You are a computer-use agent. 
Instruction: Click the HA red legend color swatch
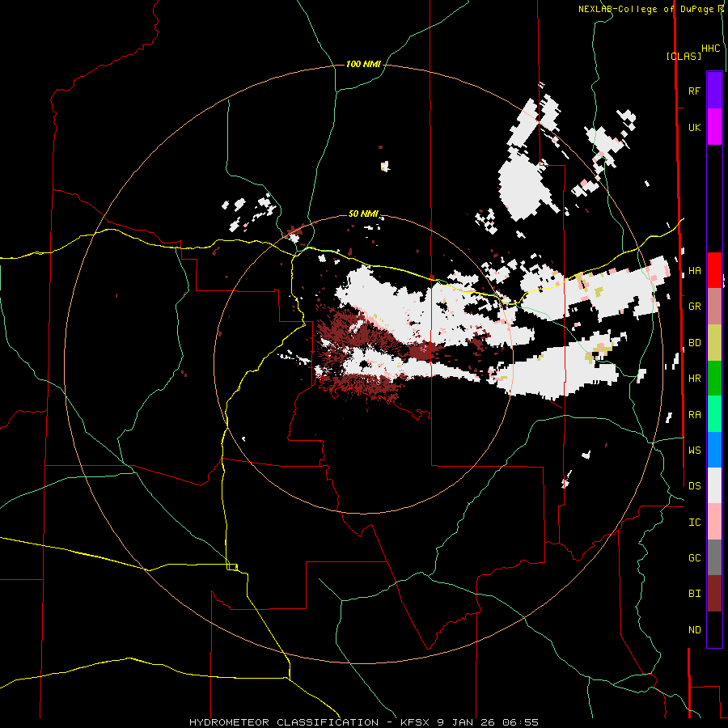(714, 270)
